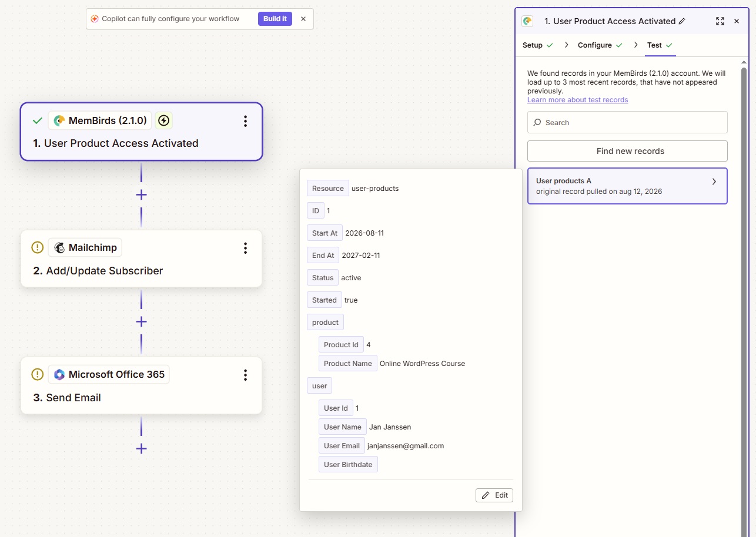The height and width of the screenshot is (537, 756).
Task: Click the Microsoft Office 365 logo icon
Action: tap(59, 374)
